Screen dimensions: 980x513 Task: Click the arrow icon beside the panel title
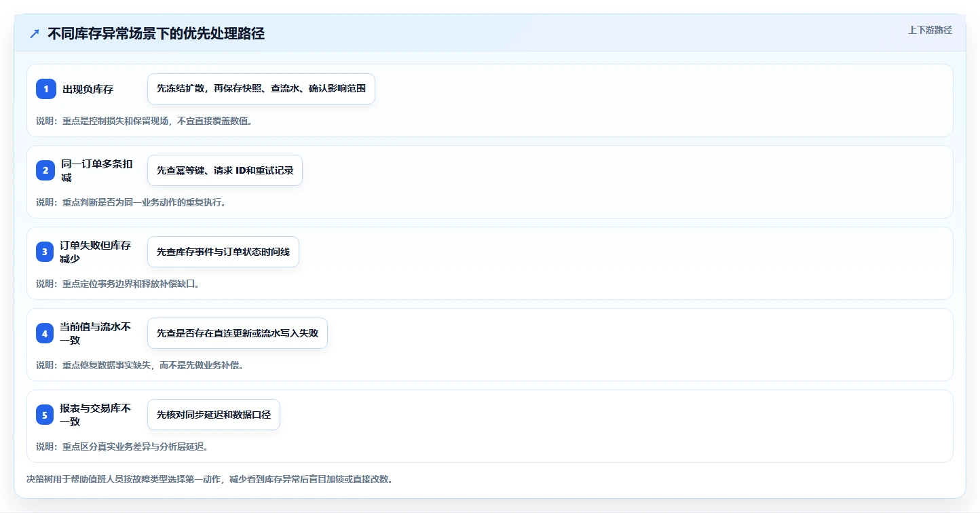(x=35, y=34)
